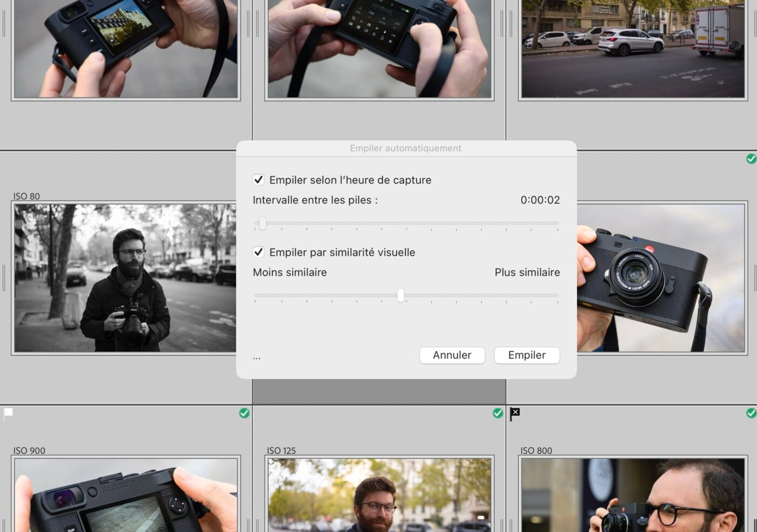Select photo of camera screen showing building
This screenshot has width=757, height=532.
pos(125,49)
